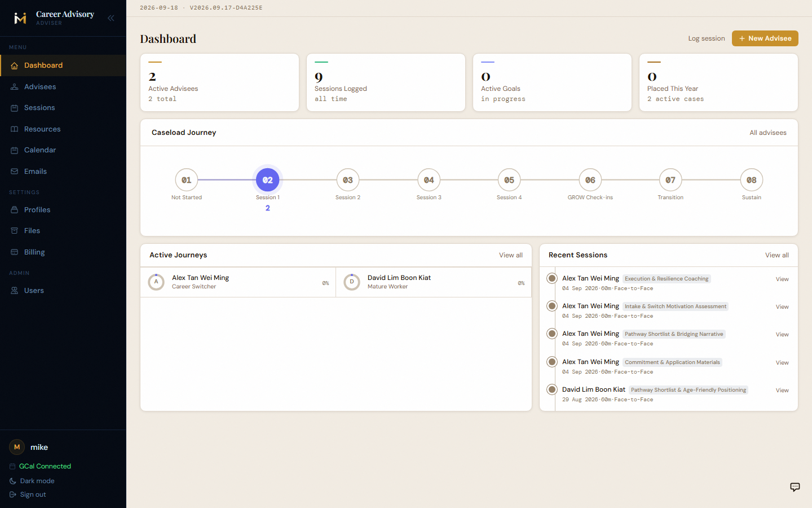View all Active Journeys

[x=511, y=255]
